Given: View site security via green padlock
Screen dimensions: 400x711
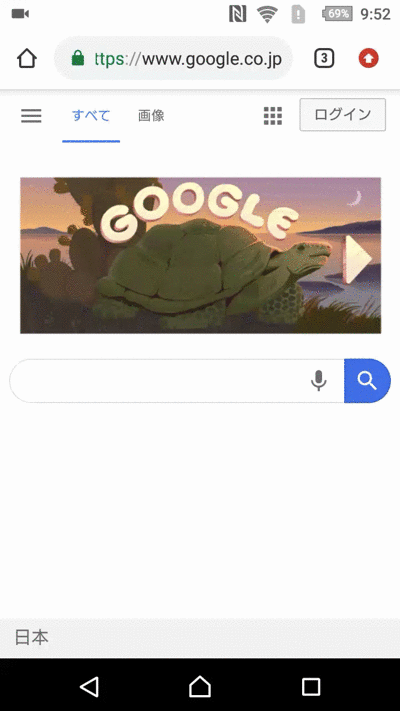Looking at the screenshot, I should coord(78,58).
